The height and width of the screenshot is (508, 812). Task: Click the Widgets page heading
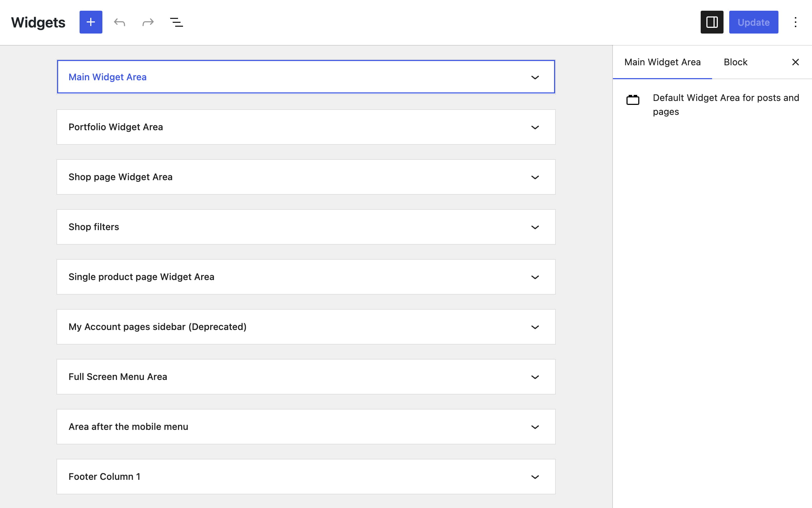(x=38, y=22)
